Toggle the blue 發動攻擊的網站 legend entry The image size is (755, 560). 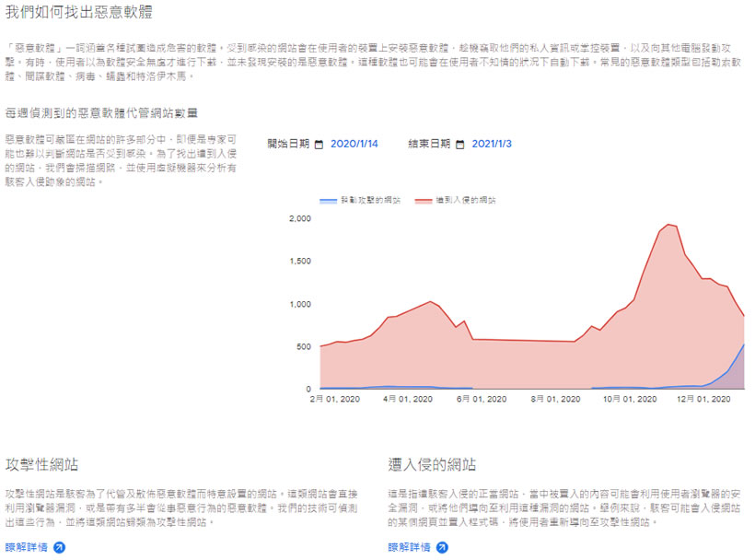360,200
